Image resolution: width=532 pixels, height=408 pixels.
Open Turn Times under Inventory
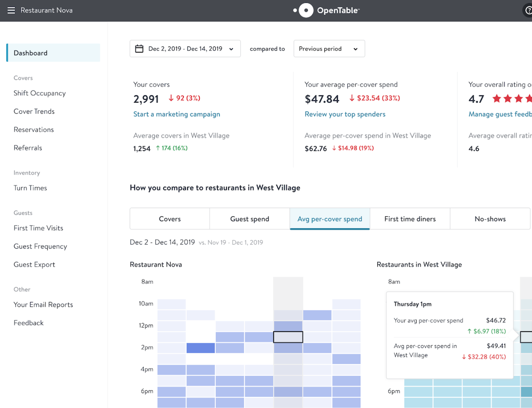click(31, 188)
